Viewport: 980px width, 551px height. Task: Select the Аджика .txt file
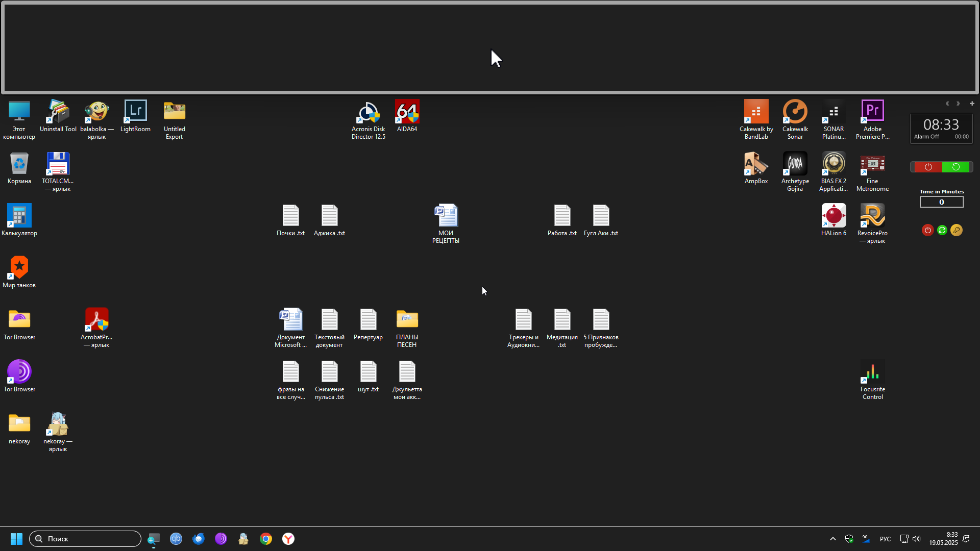329,220
